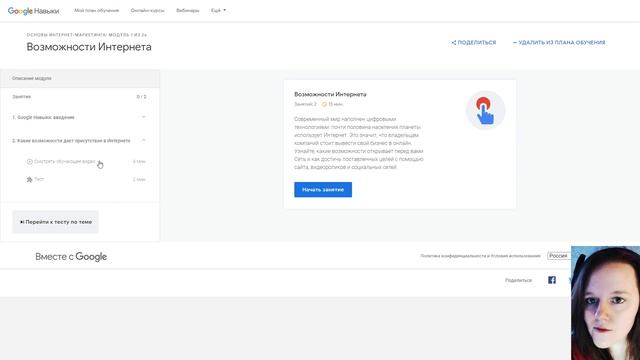640x360 pixels.
Task: Collapse lesson 2 about presence in the Internet
Action: tap(80, 141)
